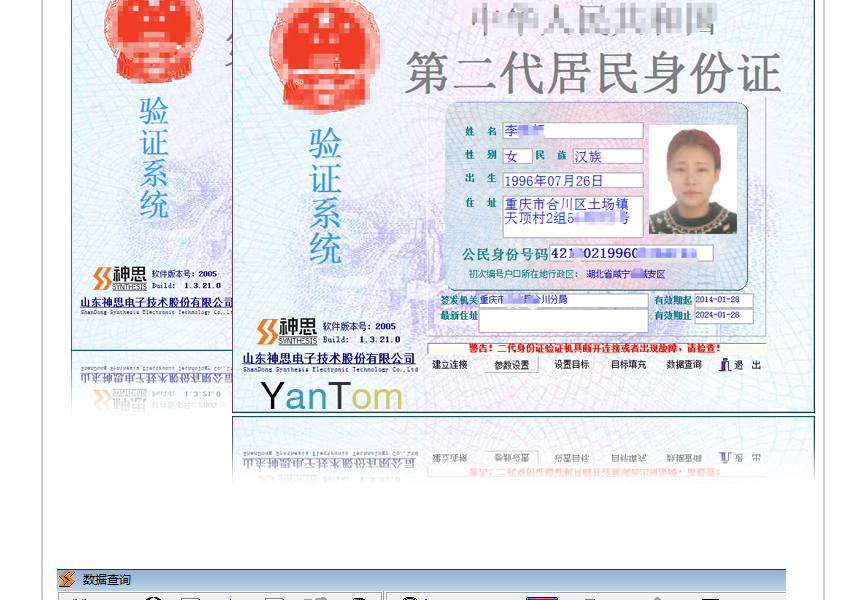Select the 目标填充 button
This screenshot has width=850, height=600.
[628, 365]
